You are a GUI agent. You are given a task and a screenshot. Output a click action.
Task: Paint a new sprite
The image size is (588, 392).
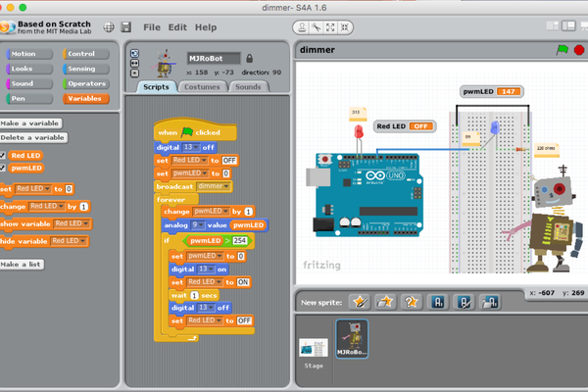coord(360,302)
